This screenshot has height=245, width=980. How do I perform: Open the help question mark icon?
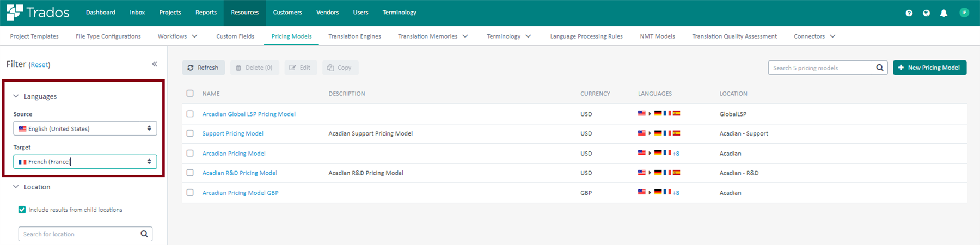[x=909, y=13]
